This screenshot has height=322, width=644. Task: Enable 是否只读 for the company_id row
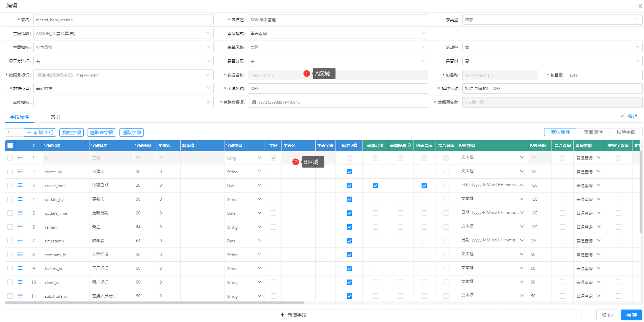tap(446, 255)
